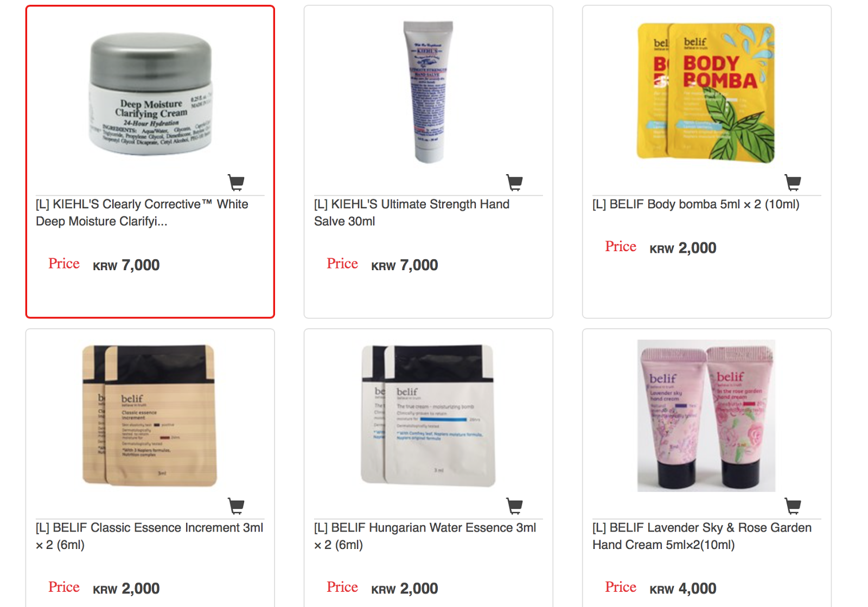The image size is (868, 607).
Task: Select the KRW 7,000 price under hand salve
Action: [x=405, y=265]
